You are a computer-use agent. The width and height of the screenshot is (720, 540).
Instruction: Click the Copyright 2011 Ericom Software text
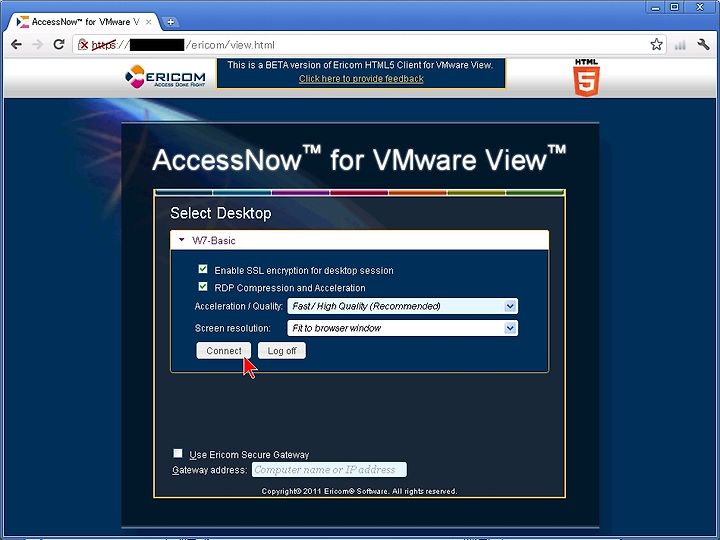pyautogui.click(x=359, y=491)
